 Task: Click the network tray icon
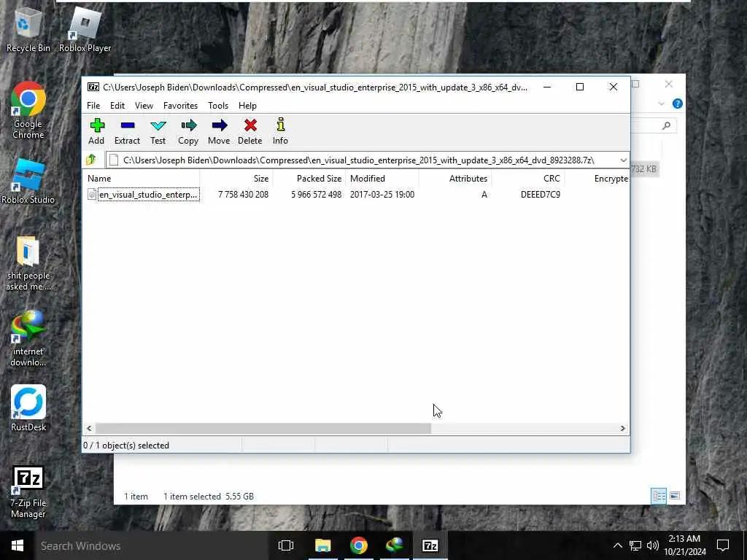click(x=635, y=545)
